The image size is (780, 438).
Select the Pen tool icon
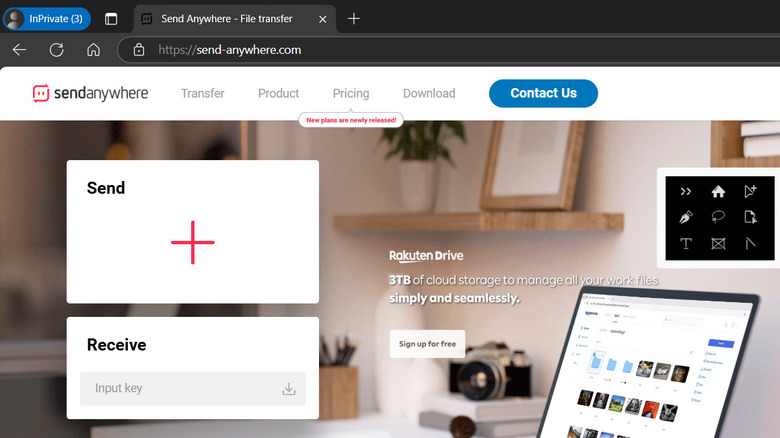click(685, 217)
